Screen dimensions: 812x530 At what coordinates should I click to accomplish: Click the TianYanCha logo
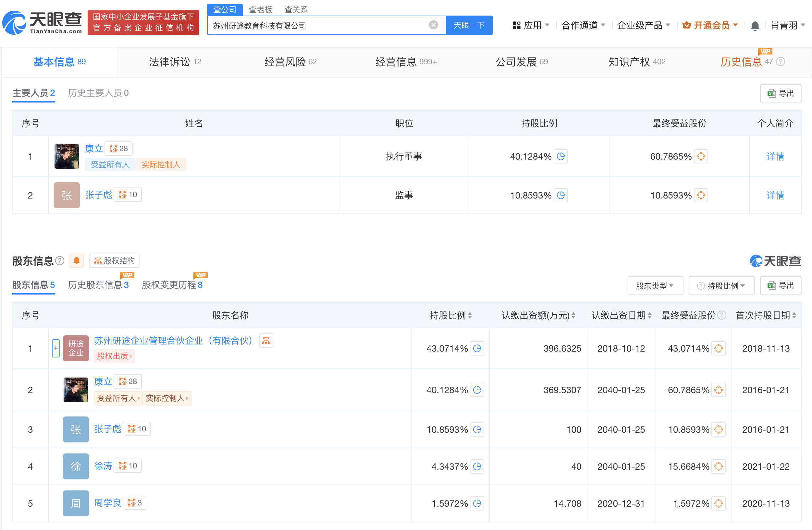[42, 23]
